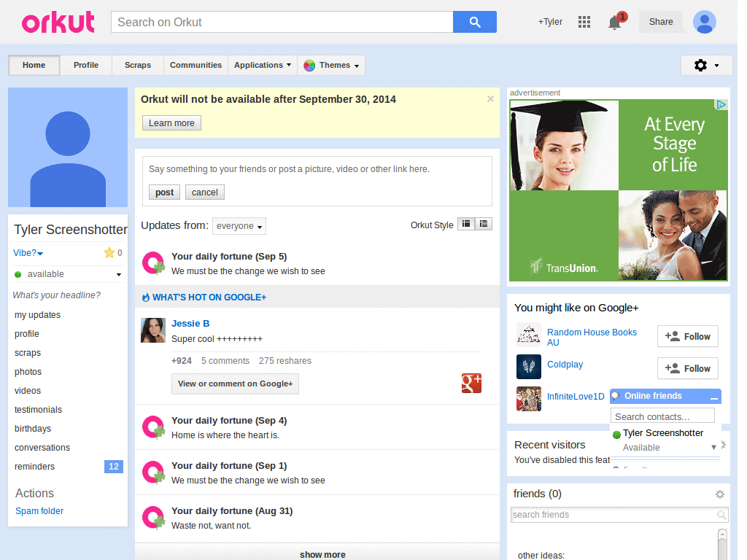747x560 pixels.
Task: Click show more at feed bottom
Action: coord(322,555)
